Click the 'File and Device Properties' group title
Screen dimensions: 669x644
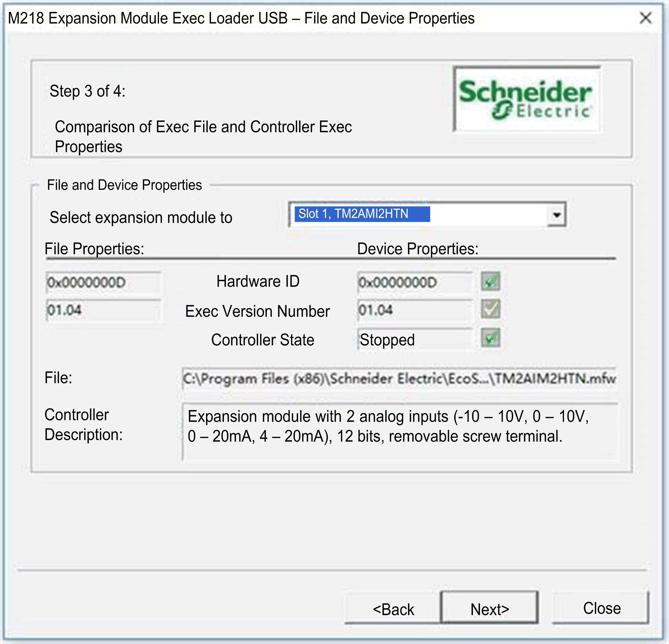(x=124, y=185)
